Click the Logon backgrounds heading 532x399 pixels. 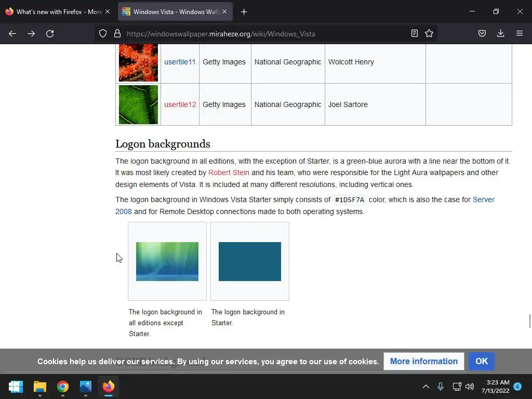click(x=163, y=144)
